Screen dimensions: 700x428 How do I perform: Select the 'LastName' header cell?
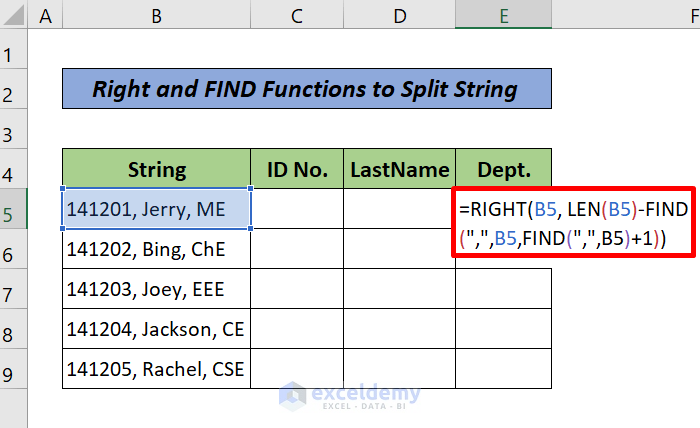pos(399,170)
